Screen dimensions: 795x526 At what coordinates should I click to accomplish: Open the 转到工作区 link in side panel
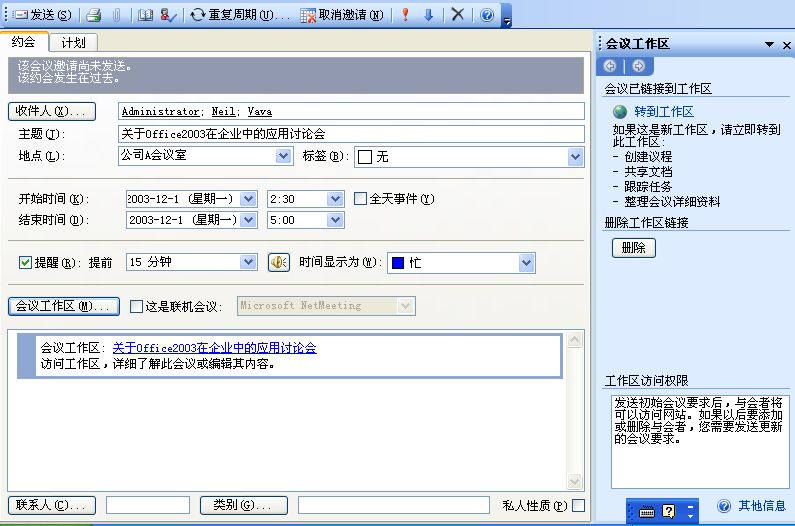(x=663, y=112)
